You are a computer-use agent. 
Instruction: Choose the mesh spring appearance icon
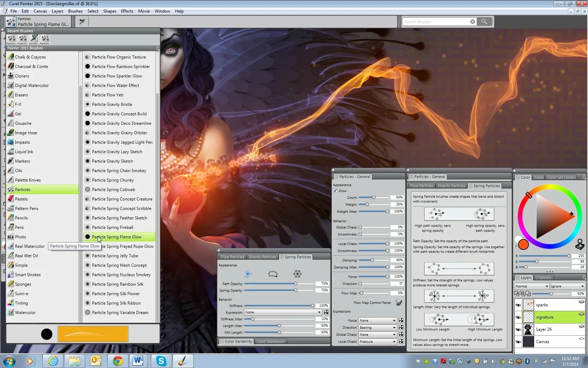[x=297, y=274]
